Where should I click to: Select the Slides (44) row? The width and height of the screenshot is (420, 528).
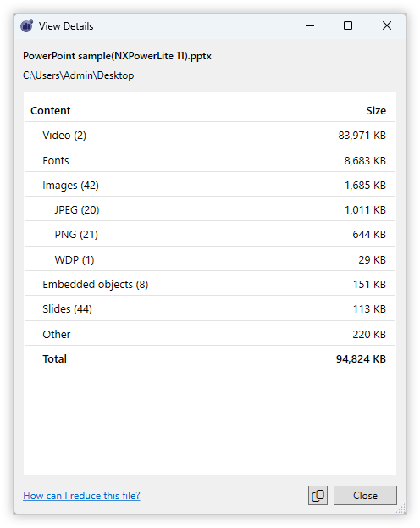click(210, 308)
